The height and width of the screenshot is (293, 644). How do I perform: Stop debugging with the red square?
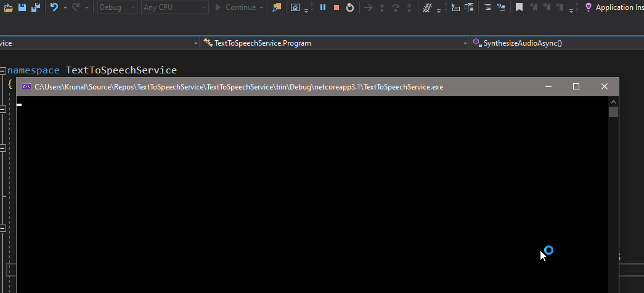[336, 7]
